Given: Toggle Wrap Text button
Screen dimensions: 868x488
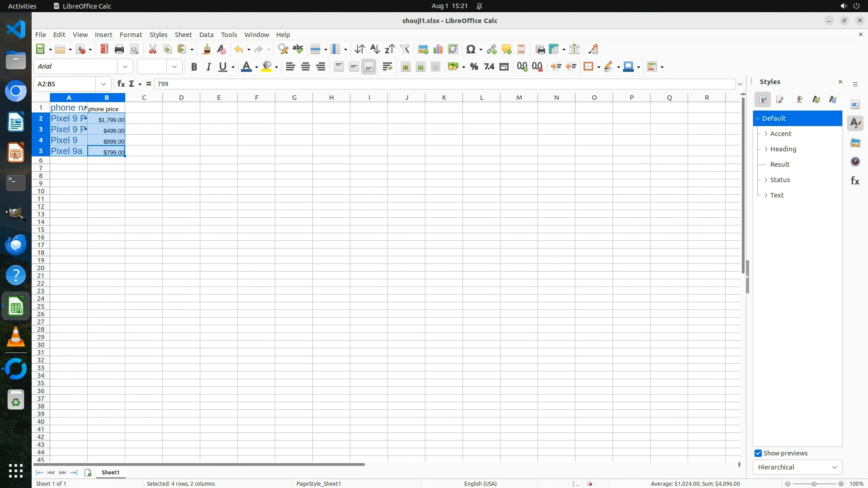Looking at the screenshot, I should [387, 67].
